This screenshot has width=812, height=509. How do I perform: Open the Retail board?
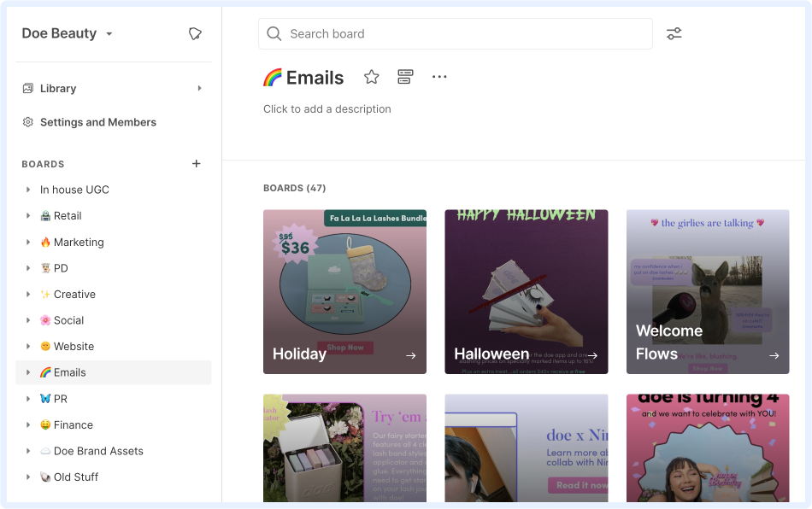61,216
